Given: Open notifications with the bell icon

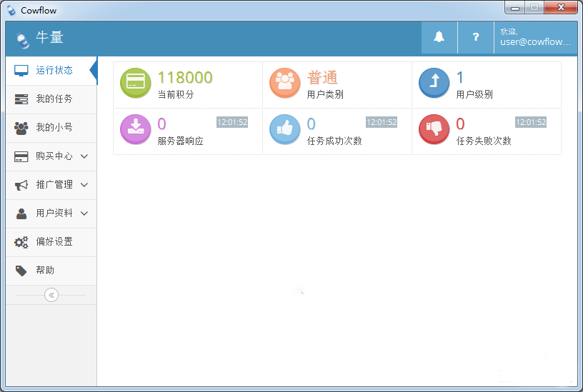Looking at the screenshot, I should [x=439, y=37].
